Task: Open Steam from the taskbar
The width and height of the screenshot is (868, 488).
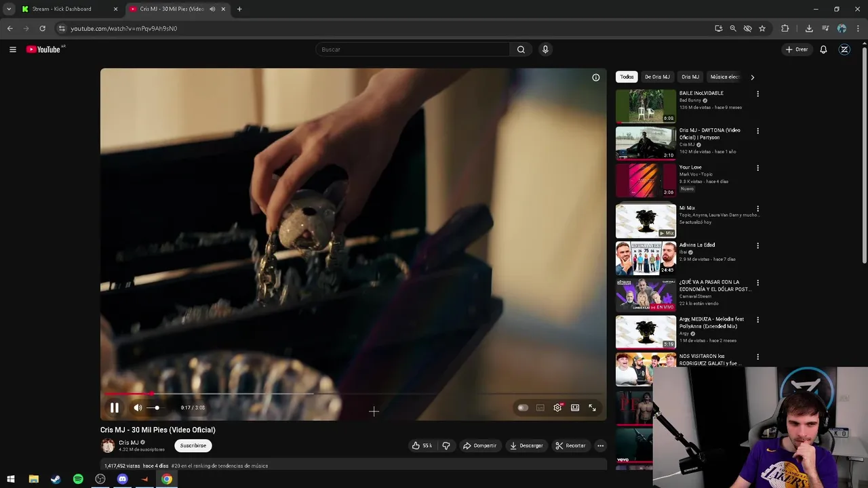Action: pos(56,479)
